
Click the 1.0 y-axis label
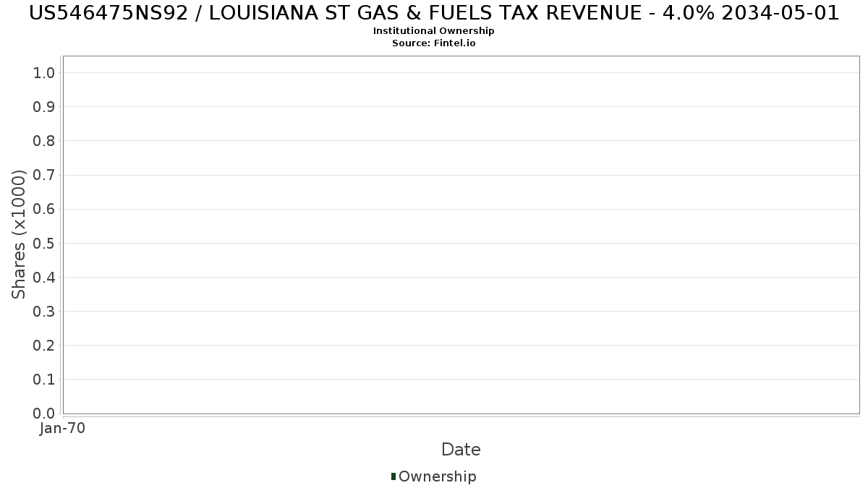44,72
